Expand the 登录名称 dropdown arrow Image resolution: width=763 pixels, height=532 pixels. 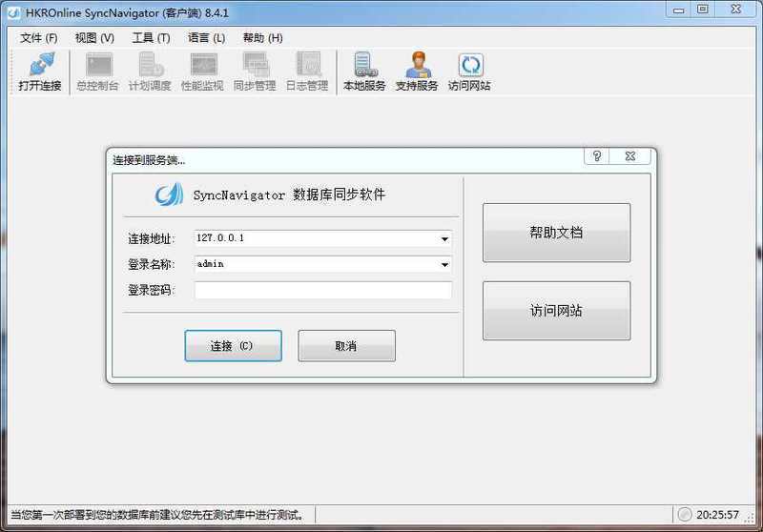point(444,264)
